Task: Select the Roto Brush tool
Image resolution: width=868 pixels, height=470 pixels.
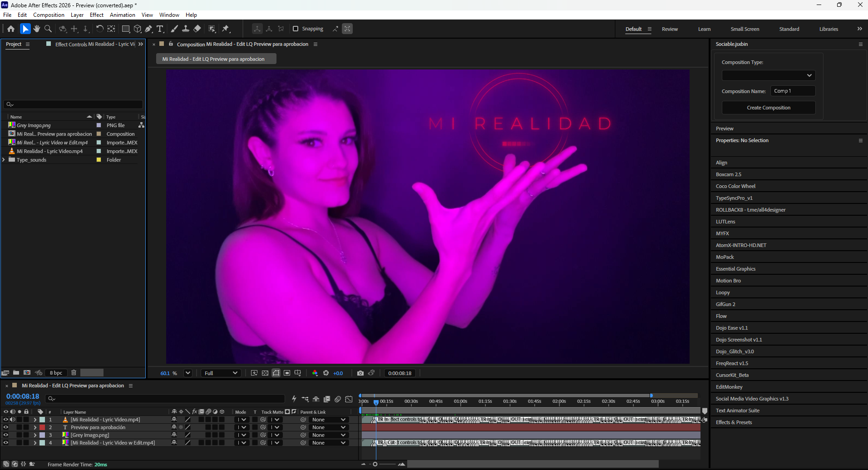Action: pyautogui.click(x=212, y=29)
